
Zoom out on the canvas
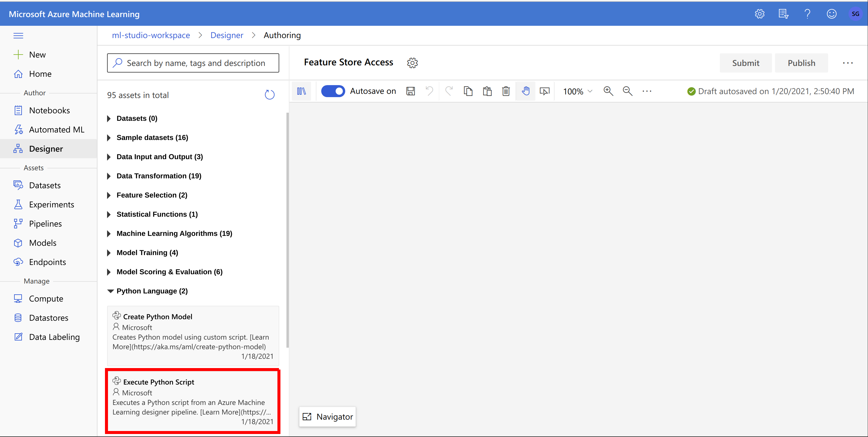point(627,91)
